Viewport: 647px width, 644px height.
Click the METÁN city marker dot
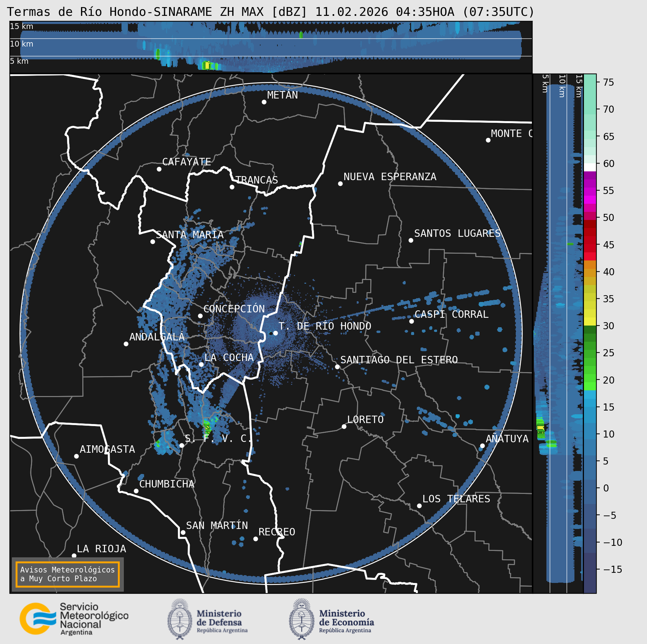(264, 102)
